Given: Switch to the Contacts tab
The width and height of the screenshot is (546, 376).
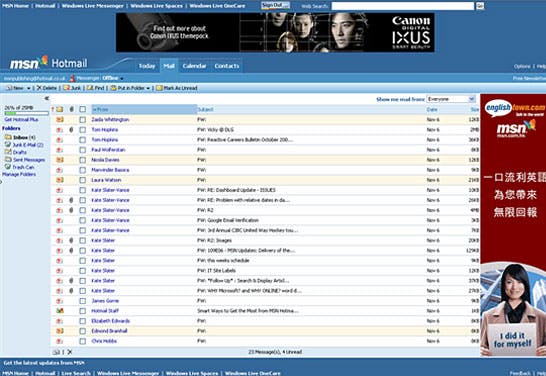Looking at the screenshot, I should coord(227,66).
